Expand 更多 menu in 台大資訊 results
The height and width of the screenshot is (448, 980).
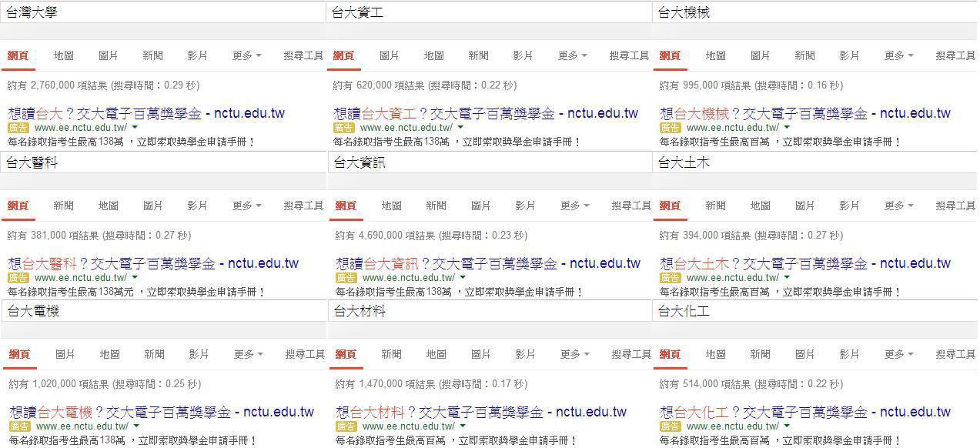(x=574, y=206)
